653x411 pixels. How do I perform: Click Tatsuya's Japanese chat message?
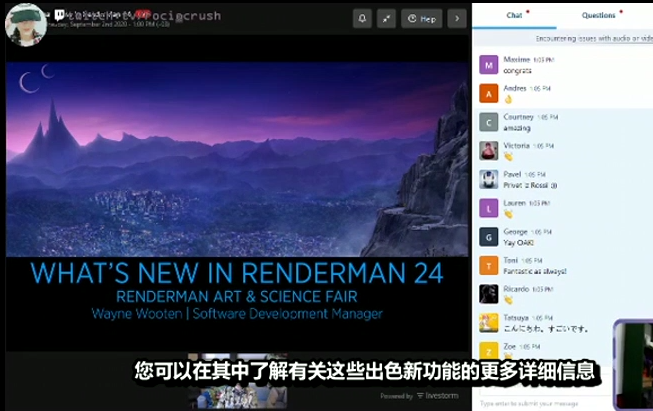(546, 329)
